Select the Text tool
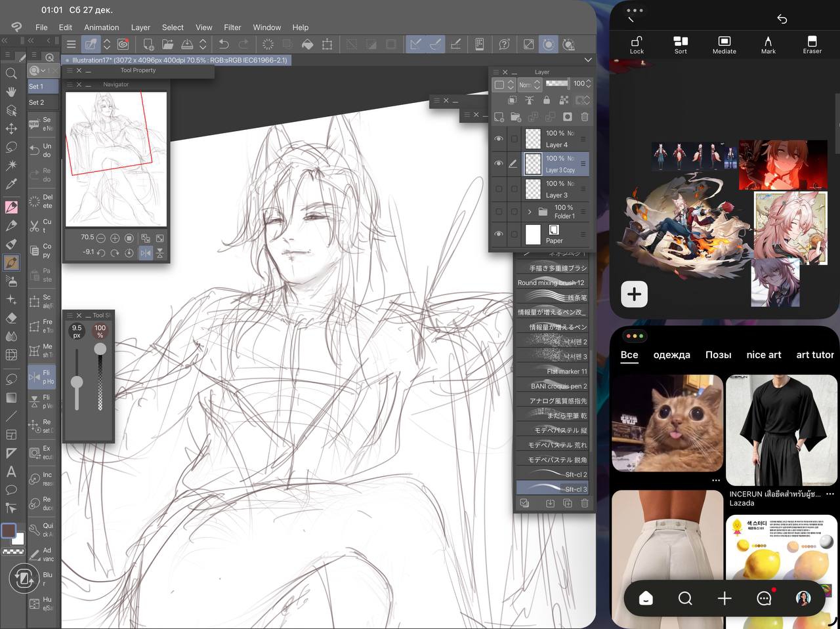 [11, 472]
